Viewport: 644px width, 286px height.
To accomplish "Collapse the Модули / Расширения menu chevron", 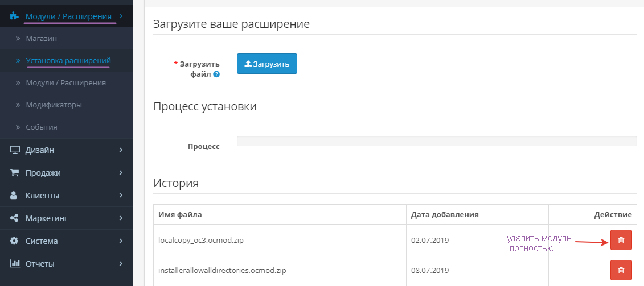I will [x=121, y=16].
